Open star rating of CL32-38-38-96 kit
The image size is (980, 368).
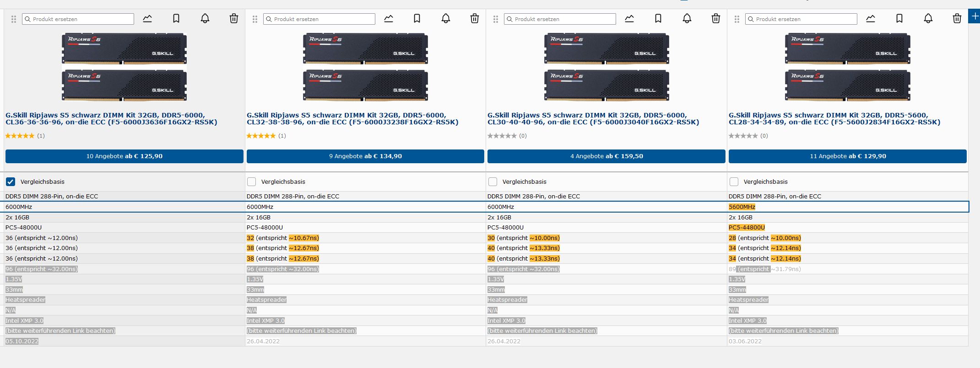coord(261,136)
